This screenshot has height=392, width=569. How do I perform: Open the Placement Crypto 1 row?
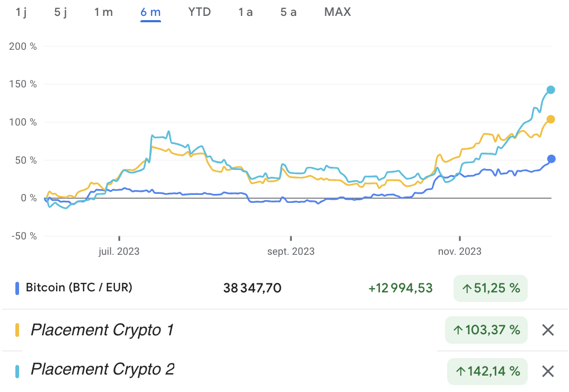[102, 330]
